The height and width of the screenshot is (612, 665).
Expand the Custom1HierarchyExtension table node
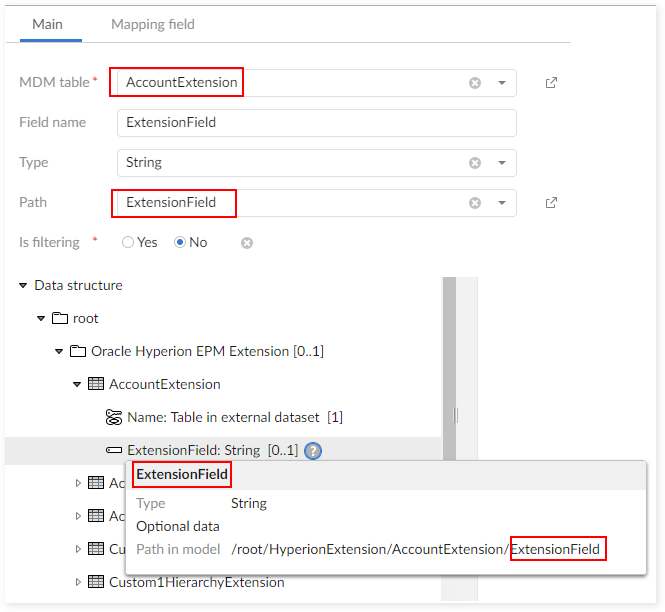[79, 582]
